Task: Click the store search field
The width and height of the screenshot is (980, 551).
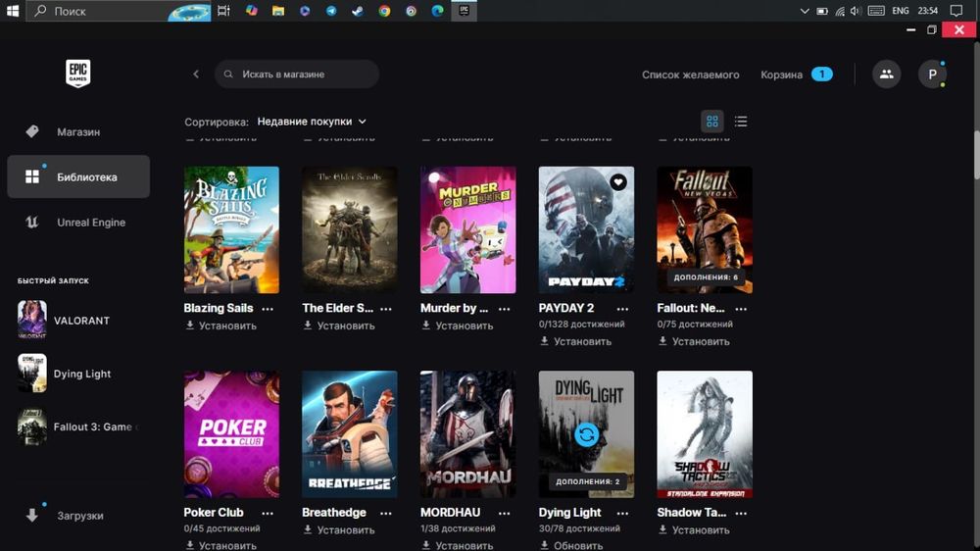Action: (296, 74)
